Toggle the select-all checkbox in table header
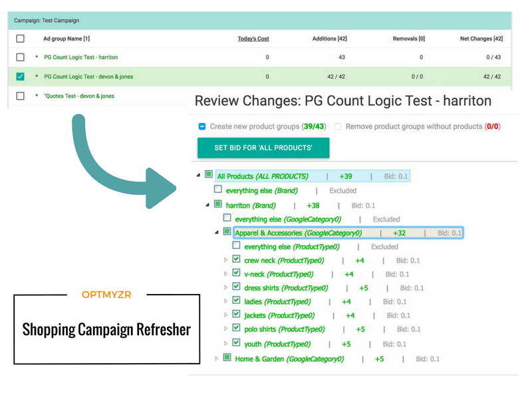Image resolution: width=532 pixels, height=399 pixels. tap(20, 39)
